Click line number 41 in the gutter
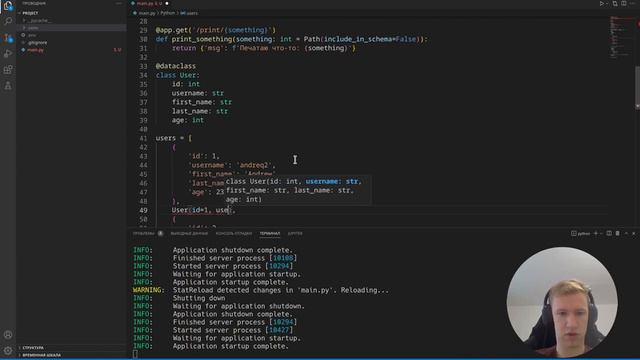The width and height of the screenshot is (640, 360). pyautogui.click(x=143, y=138)
